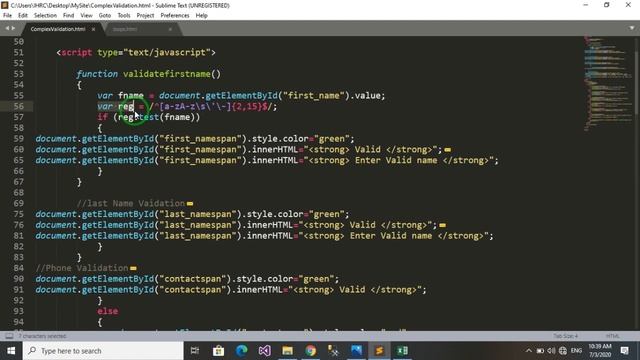
Task: Open the Action Center notifications icon
Action: tap(624, 351)
